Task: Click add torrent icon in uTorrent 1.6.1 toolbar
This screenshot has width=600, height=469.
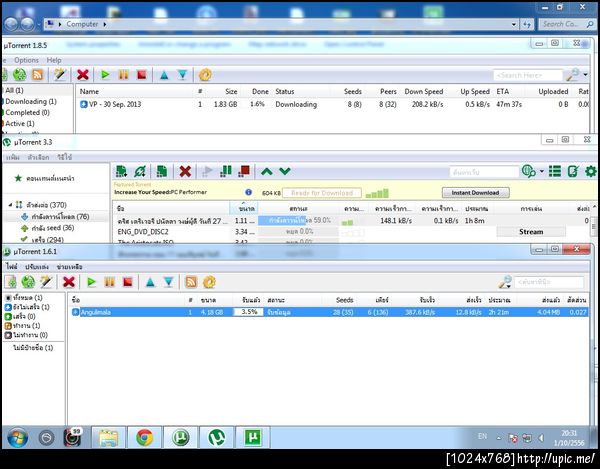Action: (x=11, y=282)
